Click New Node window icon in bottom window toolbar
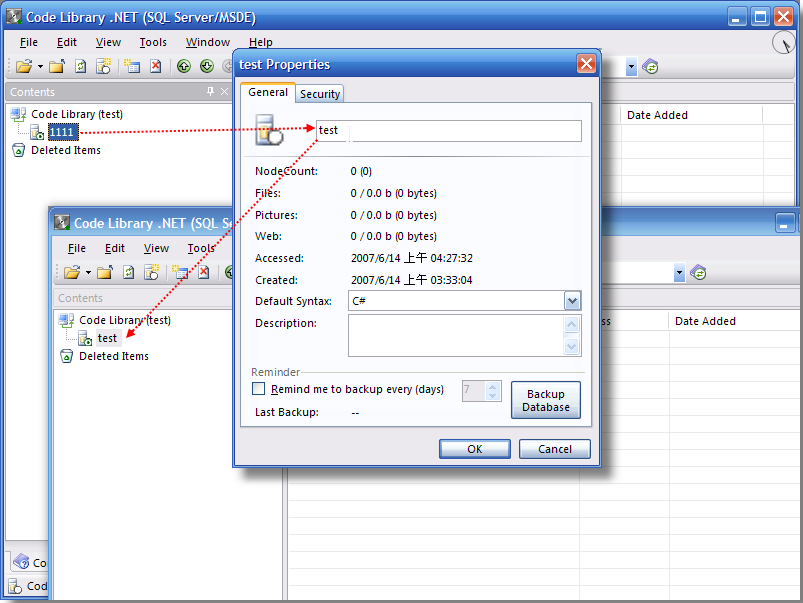Viewport: 803px width, 603px height. (x=180, y=272)
